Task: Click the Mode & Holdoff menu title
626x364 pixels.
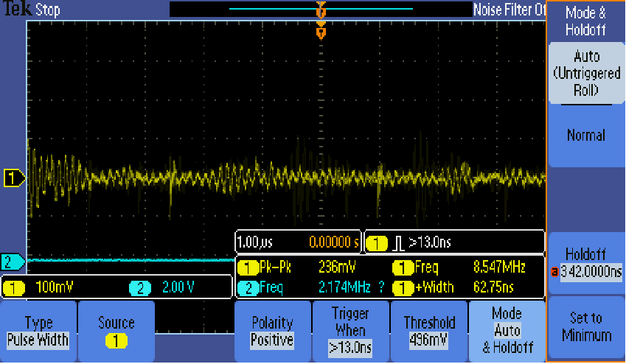Action: pos(585,21)
